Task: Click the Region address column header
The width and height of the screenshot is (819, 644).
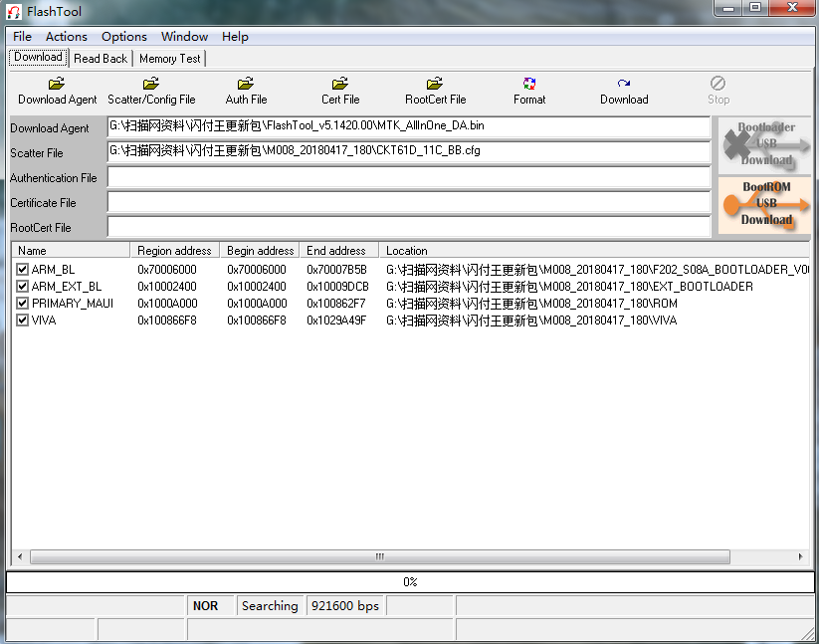Action: 174,251
